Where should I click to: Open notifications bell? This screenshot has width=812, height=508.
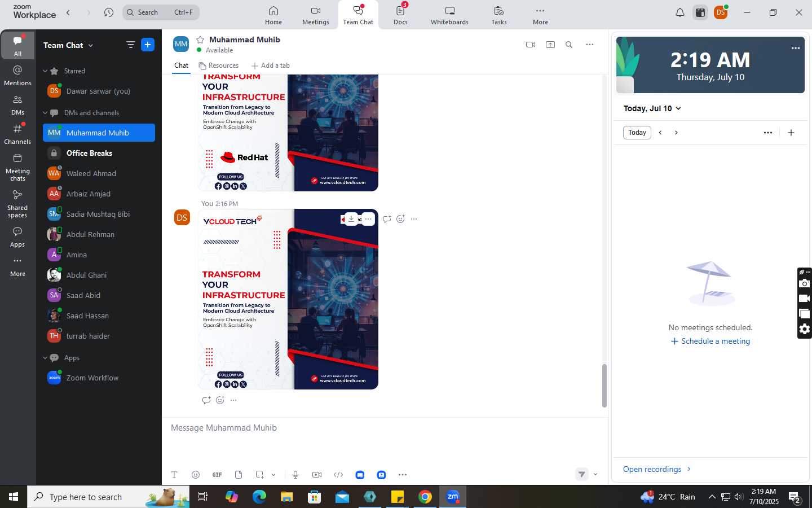coord(680,12)
